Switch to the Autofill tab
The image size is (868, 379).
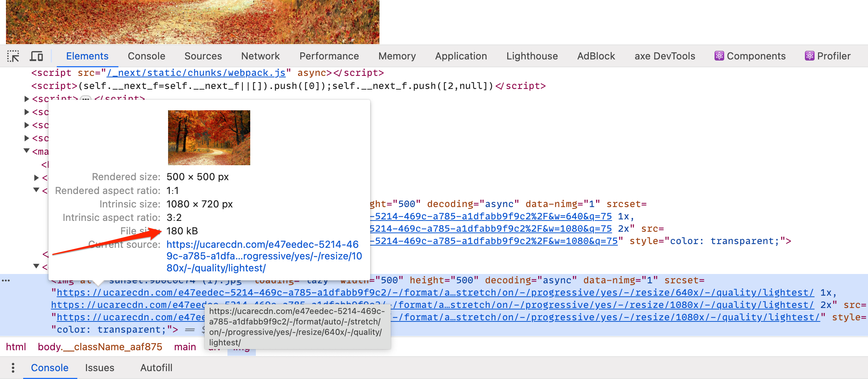tap(156, 368)
